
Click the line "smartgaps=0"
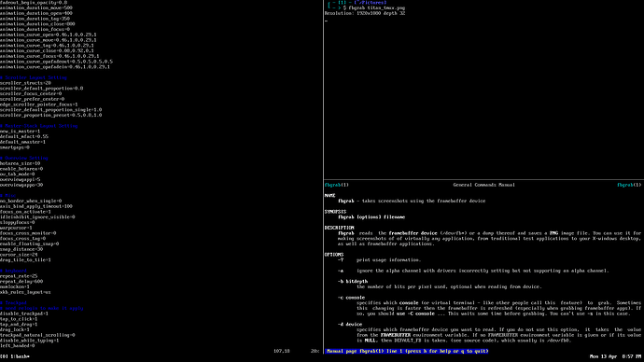(x=15, y=147)
